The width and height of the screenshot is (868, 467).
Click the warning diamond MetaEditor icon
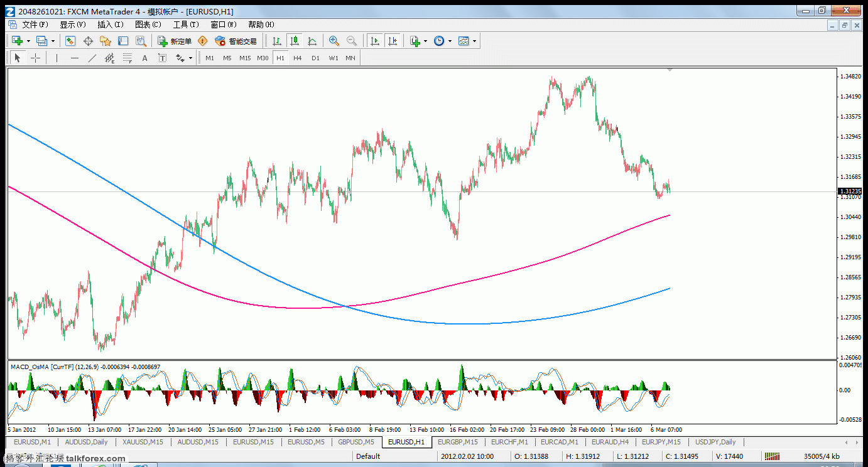(202, 41)
